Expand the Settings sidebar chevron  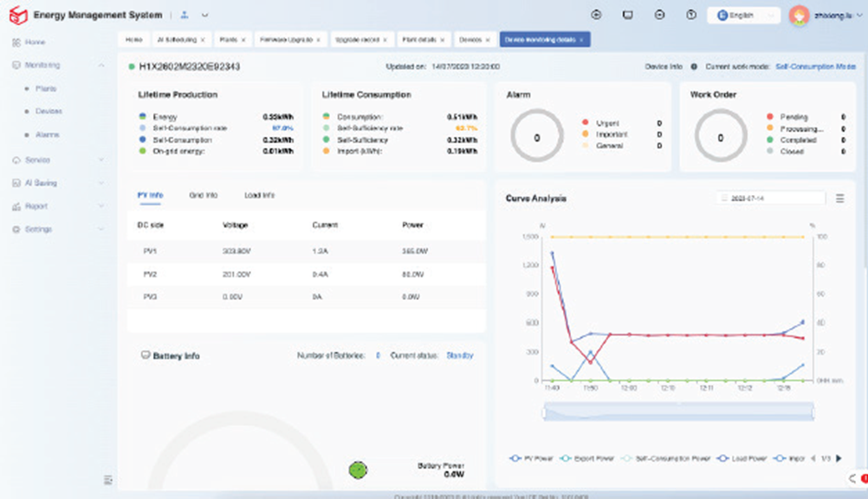coord(101,230)
